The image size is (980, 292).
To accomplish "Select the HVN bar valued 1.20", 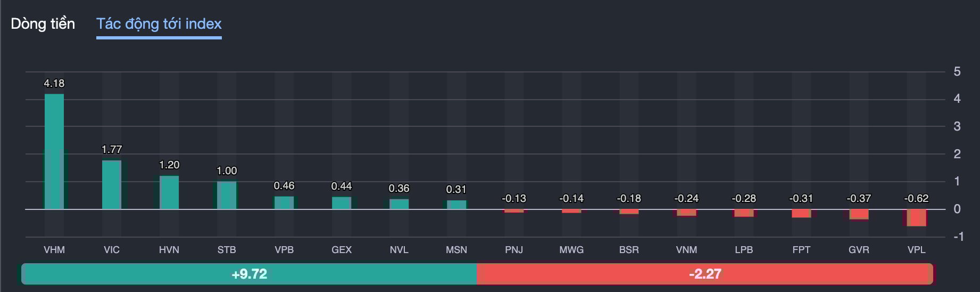I will click(x=169, y=192).
